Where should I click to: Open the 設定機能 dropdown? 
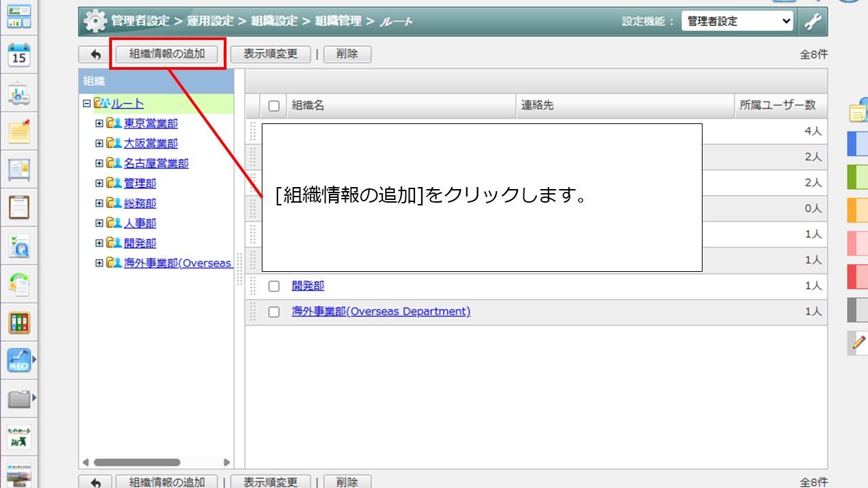pyautogui.click(x=737, y=22)
